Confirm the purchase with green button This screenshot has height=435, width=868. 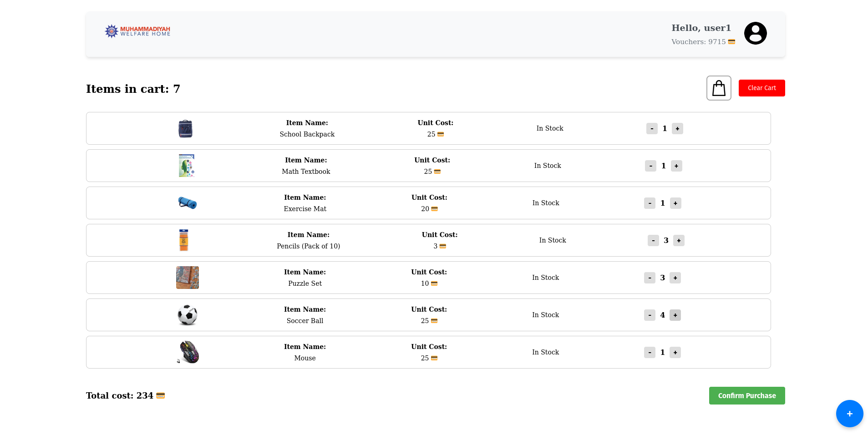[746, 395]
